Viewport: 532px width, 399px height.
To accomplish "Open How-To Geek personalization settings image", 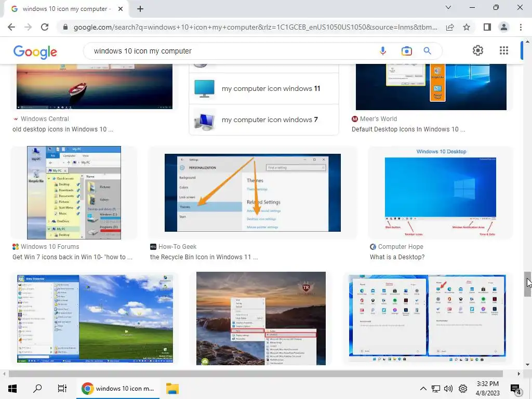I will pos(252,193).
